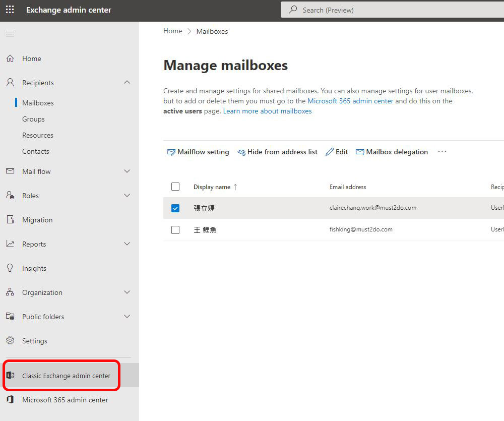This screenshot has height=421, width=504.
Task: Click the Search (Preview) input field
Action: pyautogui.click(x=392, y=10)
